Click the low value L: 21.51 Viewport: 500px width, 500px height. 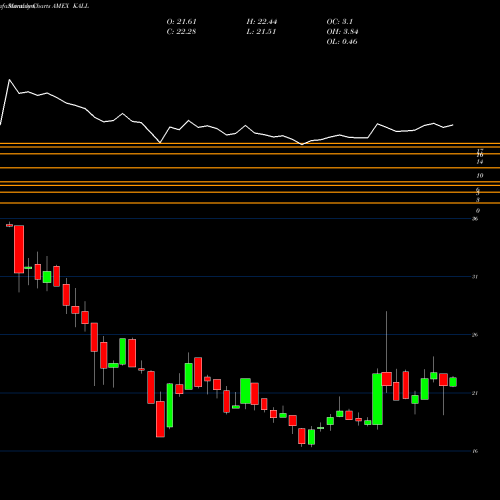(261, 32)
